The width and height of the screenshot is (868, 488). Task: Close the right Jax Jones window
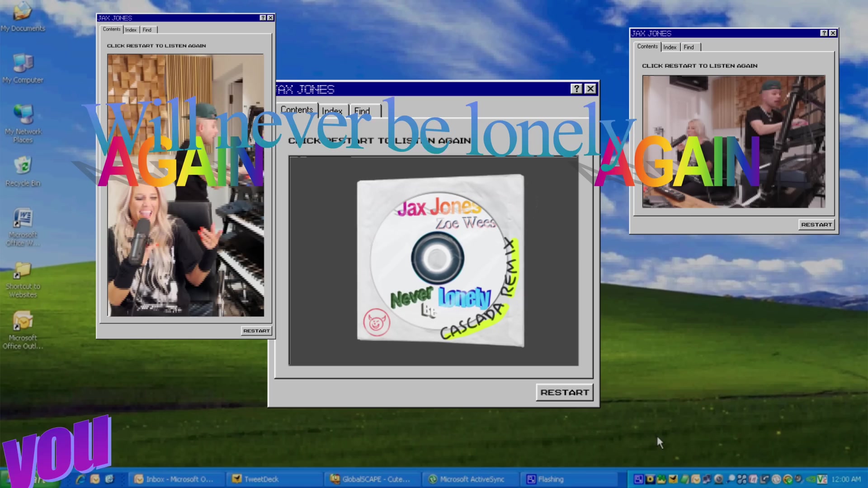[x=833, y=33]
